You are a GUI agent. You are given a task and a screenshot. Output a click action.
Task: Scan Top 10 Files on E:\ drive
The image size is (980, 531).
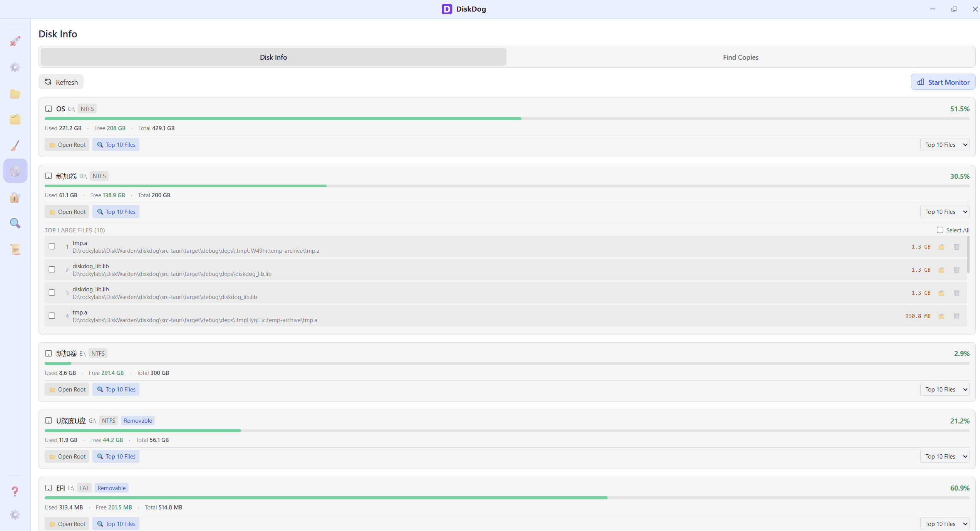[116, 390]
